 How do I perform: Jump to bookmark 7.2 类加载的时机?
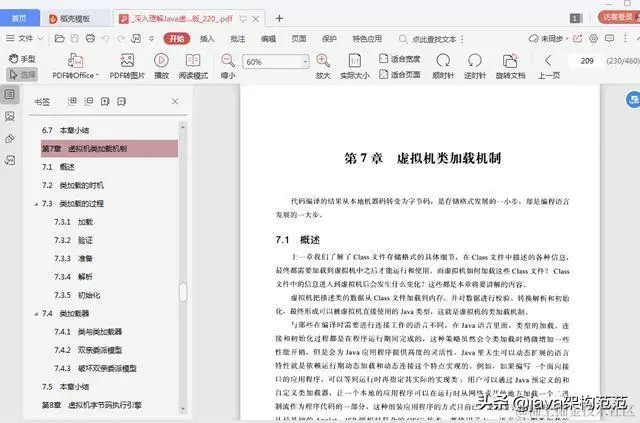[x=73, y=185]
